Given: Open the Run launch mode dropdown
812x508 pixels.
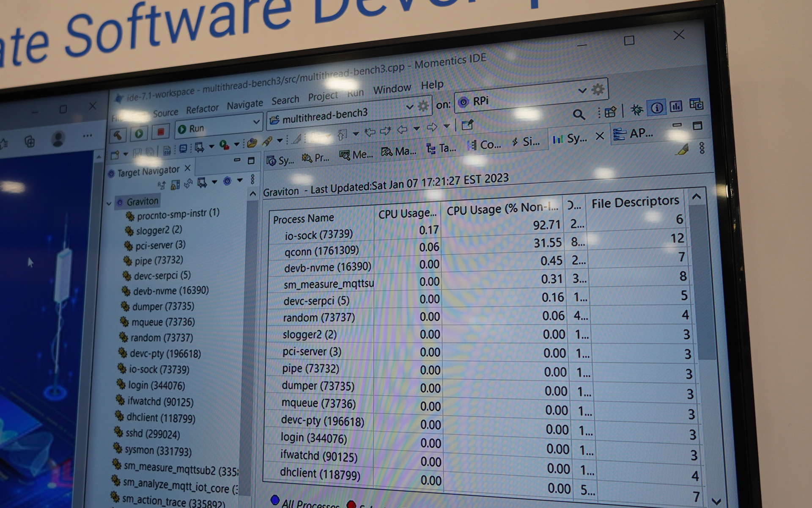Looking at the screenshot, I should pyautogui.click(x=256, y=122).
